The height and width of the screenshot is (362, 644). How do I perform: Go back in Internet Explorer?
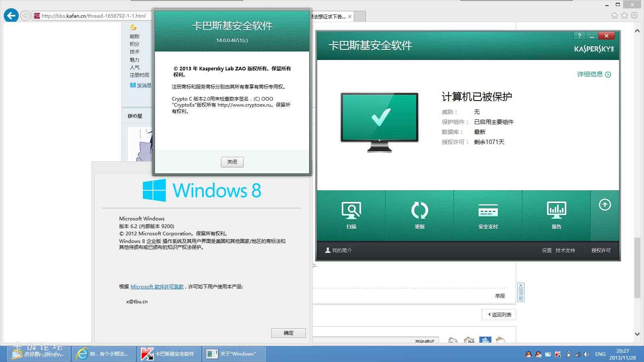tap(11, 16)
